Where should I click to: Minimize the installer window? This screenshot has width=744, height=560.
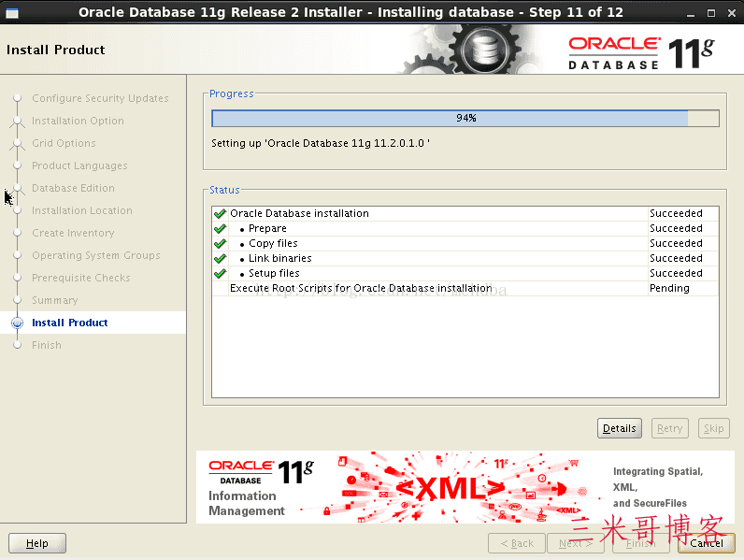pos(691,13)
